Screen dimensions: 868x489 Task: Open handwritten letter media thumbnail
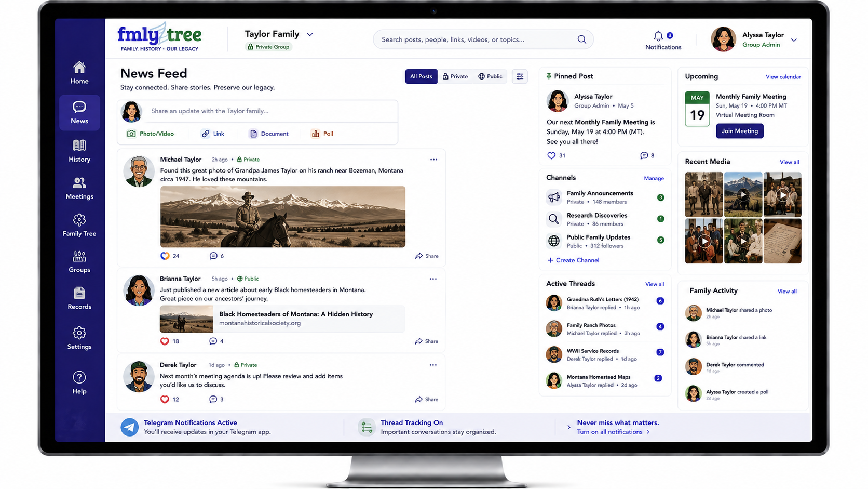pos(782,241)
